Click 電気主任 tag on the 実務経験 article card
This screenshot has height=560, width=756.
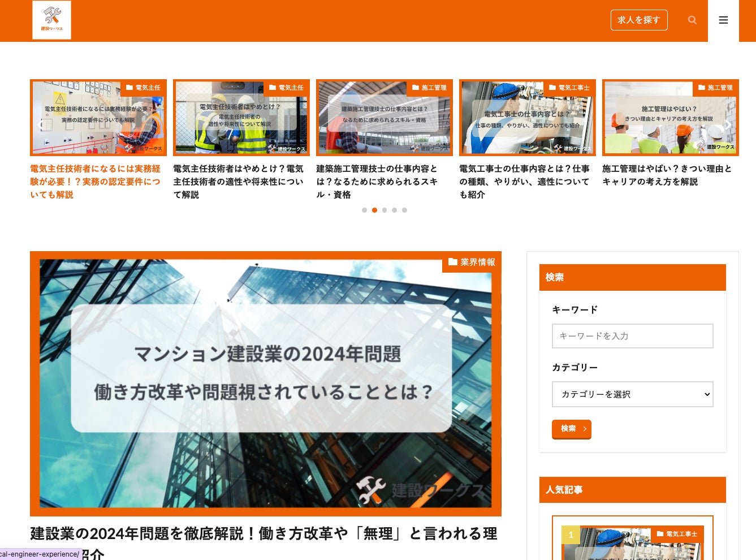(144, 88)
